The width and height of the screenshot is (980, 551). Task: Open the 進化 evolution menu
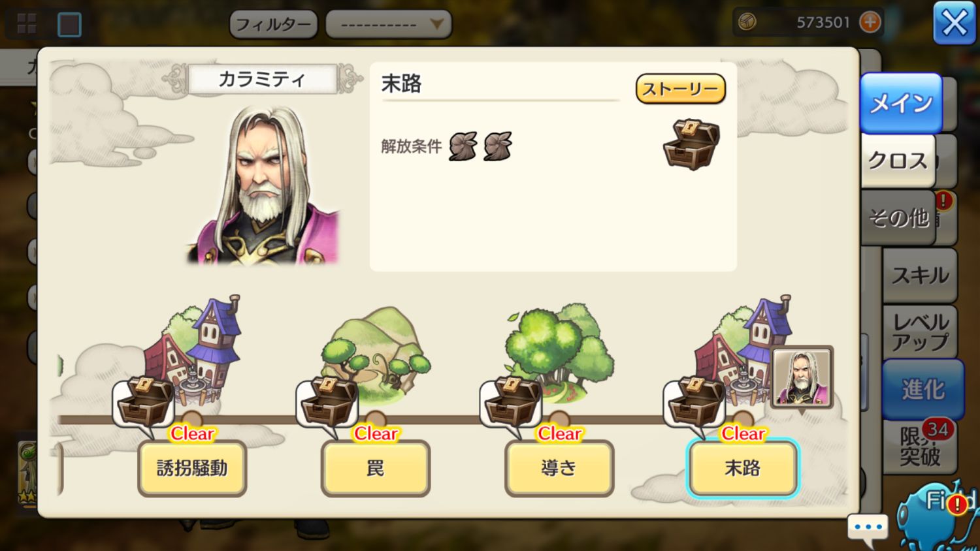pyautogui.click(x=923, y=390)
